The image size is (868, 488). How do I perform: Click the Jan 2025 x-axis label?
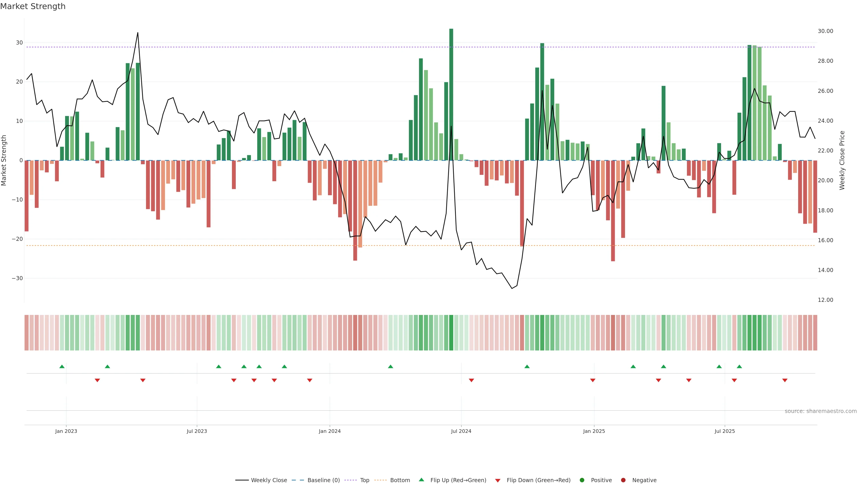click(594, 431)
